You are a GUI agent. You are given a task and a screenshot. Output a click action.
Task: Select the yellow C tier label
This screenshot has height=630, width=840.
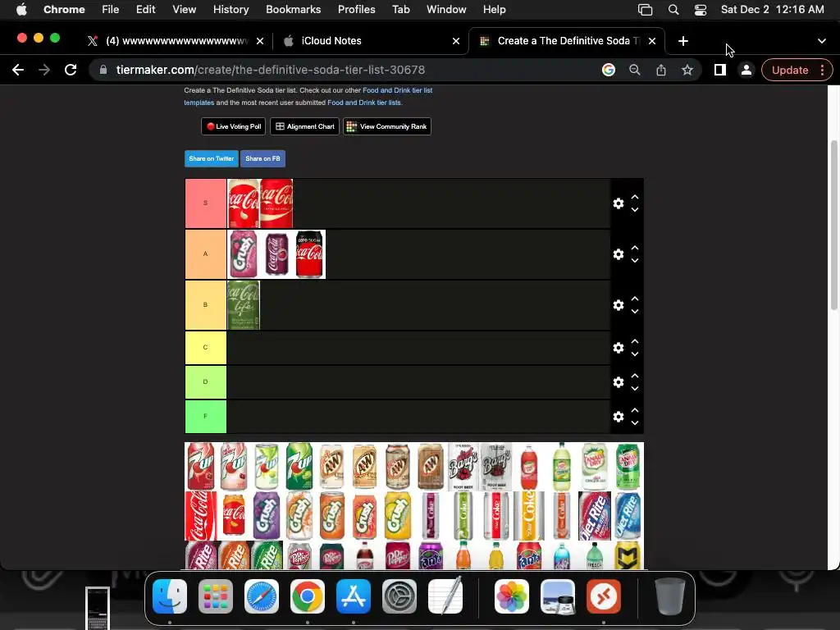pyautogui.click(x=206, y=348)
